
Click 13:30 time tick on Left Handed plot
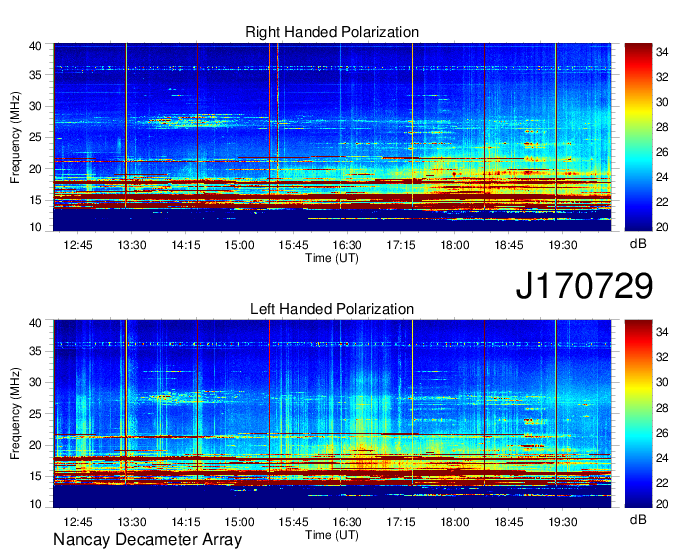[132, 522]
